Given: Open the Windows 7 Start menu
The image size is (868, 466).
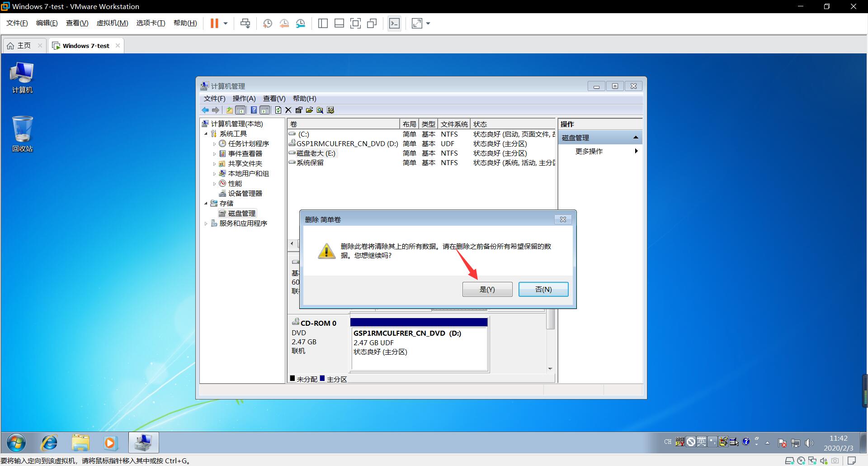Looking at the screenshot, I should [x=16, y=442].
